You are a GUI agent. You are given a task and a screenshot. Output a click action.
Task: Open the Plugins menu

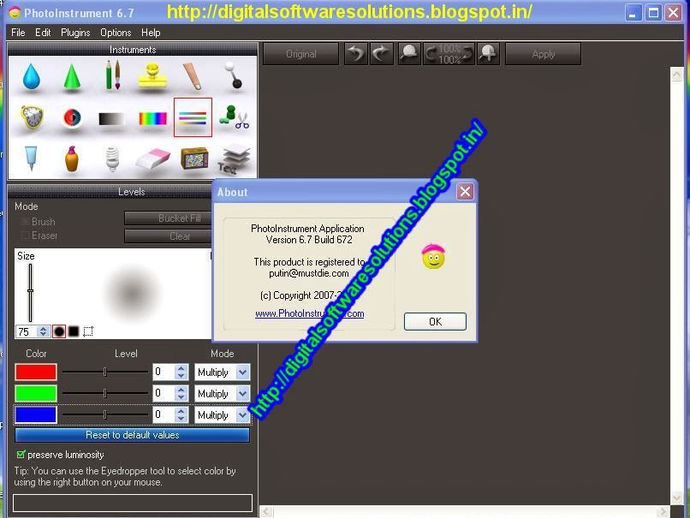(75, 33)
